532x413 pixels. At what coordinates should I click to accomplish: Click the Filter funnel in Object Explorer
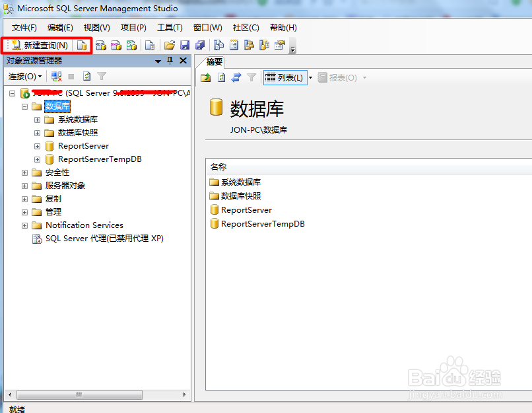point(102,77)
